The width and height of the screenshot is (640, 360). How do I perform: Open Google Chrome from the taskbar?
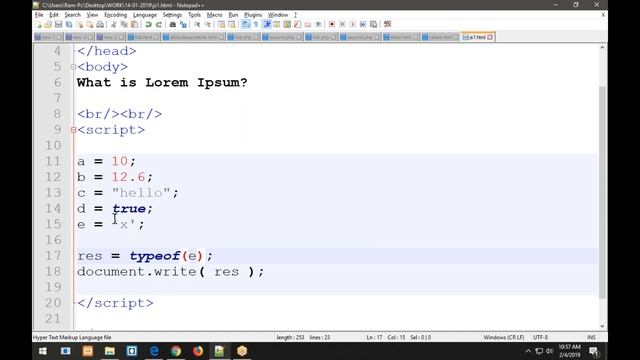click(176, 351)
